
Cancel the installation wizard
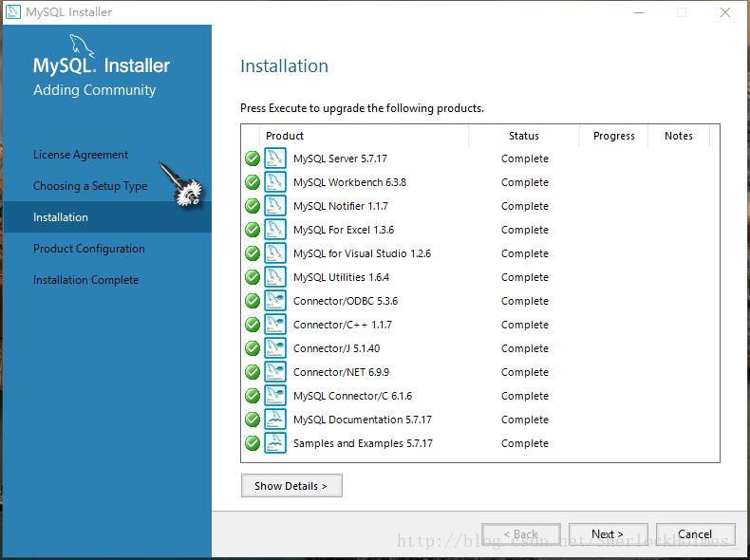click(695, 534)
